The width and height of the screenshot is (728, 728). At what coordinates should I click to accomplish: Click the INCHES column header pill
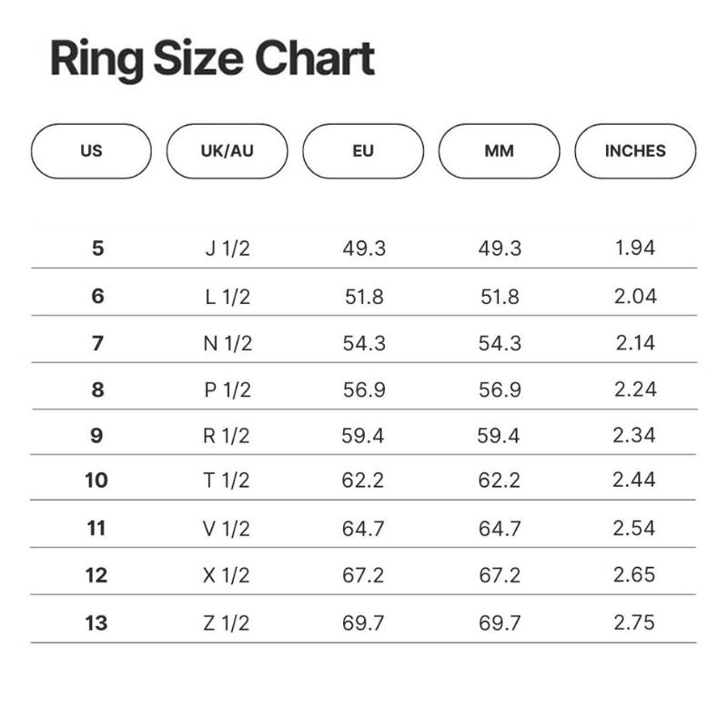635,151
